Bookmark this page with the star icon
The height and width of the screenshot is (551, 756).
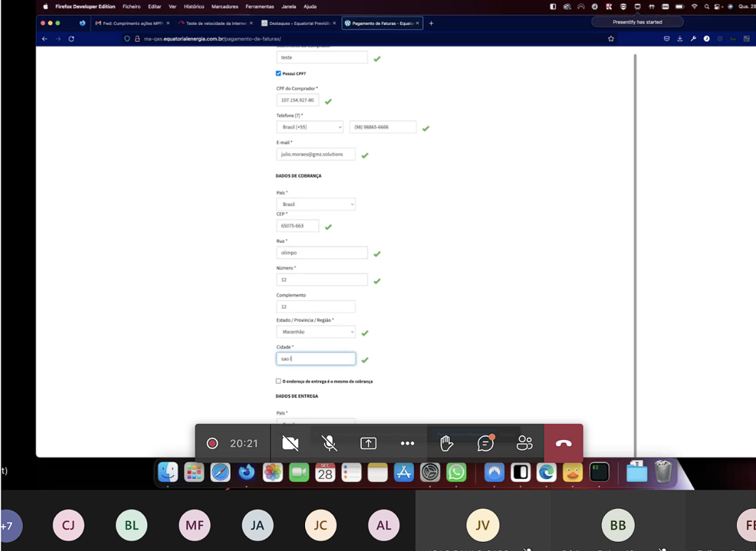(611, 38)
